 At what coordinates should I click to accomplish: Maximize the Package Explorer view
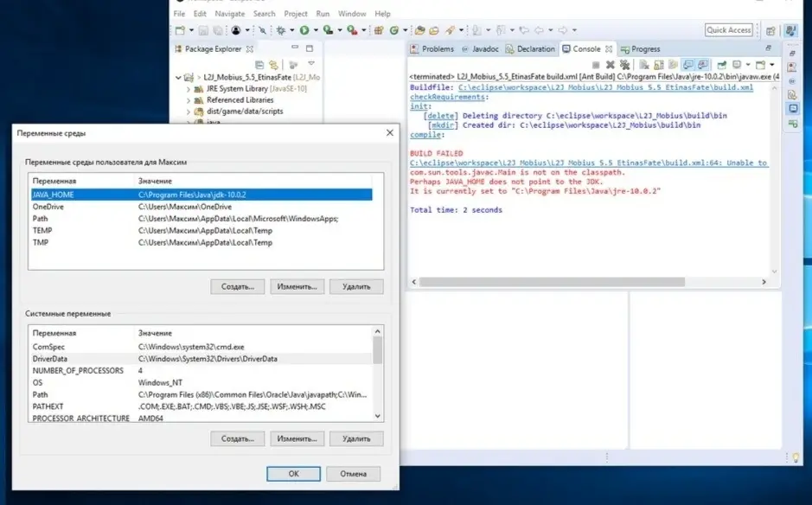click(x=310, y=48)
